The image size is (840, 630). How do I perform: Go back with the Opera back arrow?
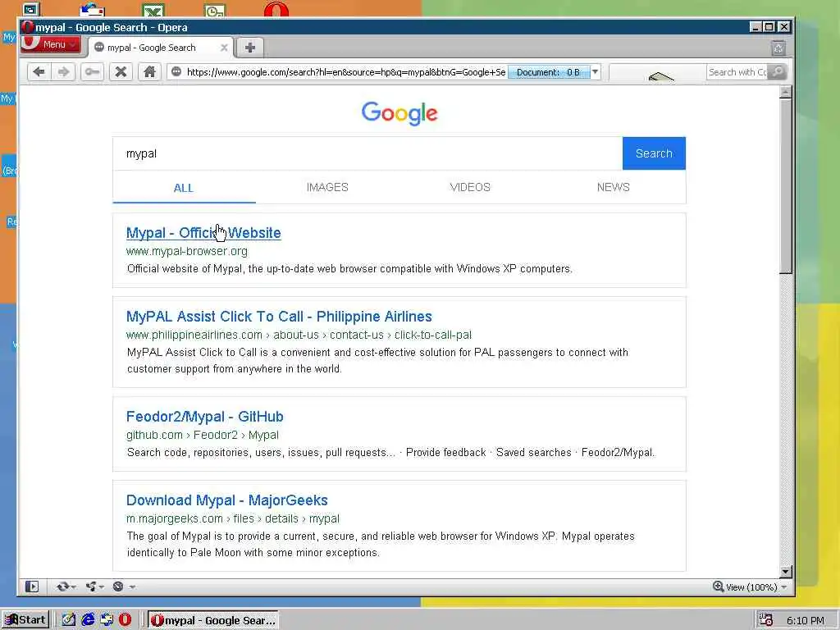[x=39, y=72]
